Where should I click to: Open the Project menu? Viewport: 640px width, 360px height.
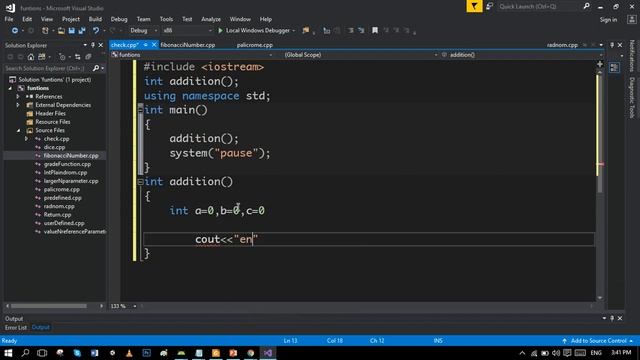coord(71,19)
